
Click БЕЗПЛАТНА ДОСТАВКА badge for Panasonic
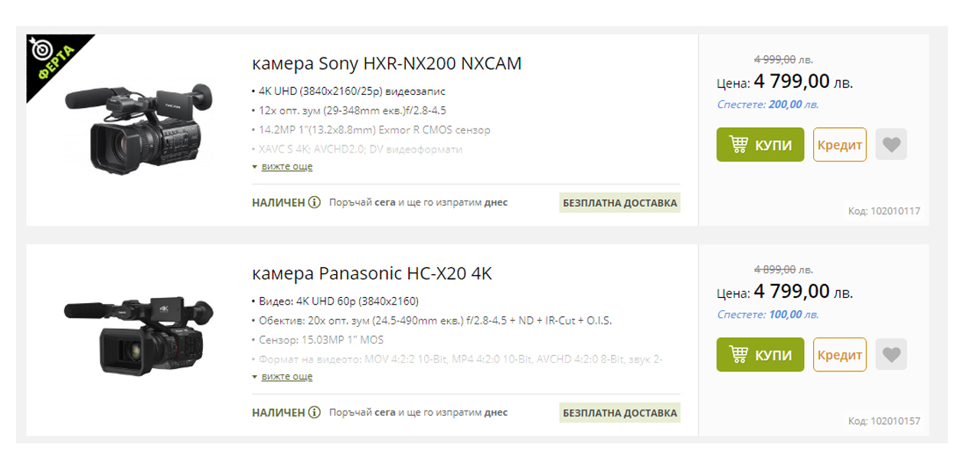620,413
